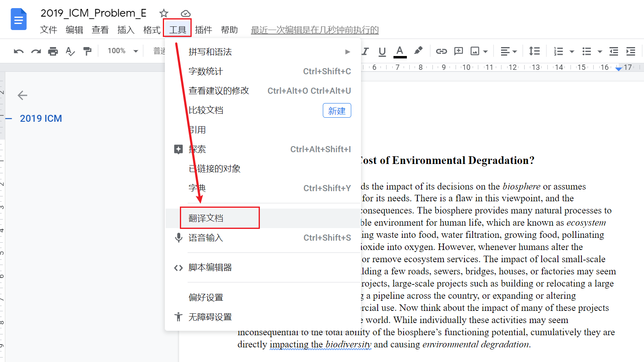Star the 2019_ICM_Problem_E document
This screenshot has height=362, width=644.
164,13
